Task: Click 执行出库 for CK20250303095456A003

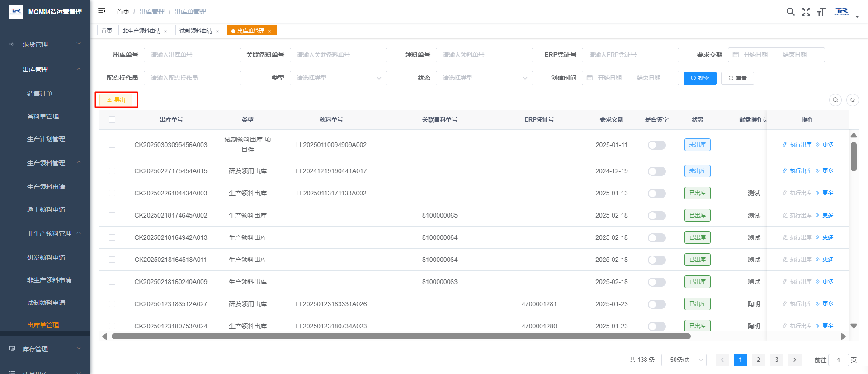Action: coord(797,145)
